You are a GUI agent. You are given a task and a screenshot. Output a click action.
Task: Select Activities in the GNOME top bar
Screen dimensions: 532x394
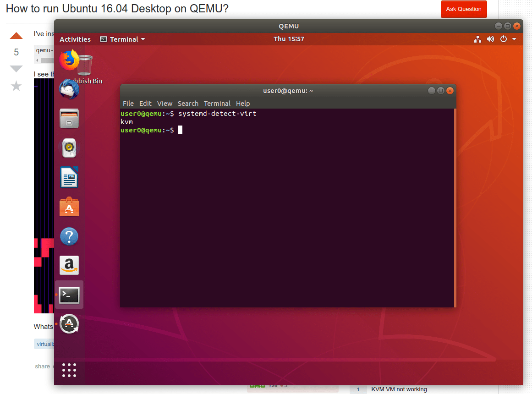75,39
